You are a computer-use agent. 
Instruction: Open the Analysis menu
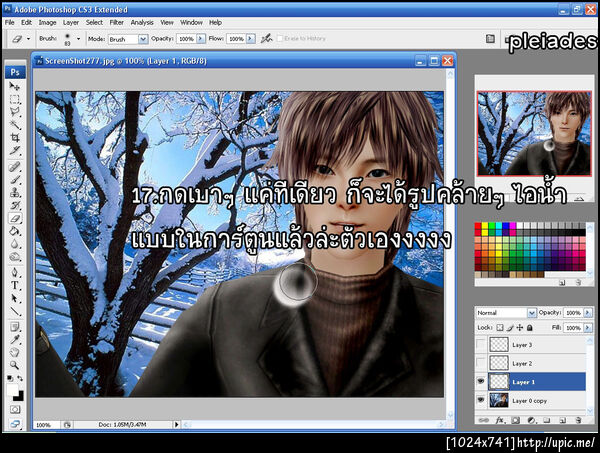(142, 23)
